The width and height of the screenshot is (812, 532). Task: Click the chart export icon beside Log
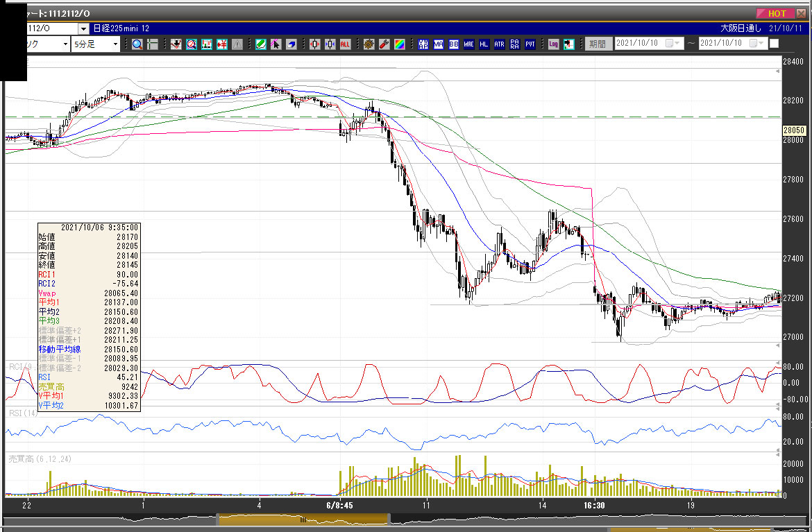coord(568,44)
